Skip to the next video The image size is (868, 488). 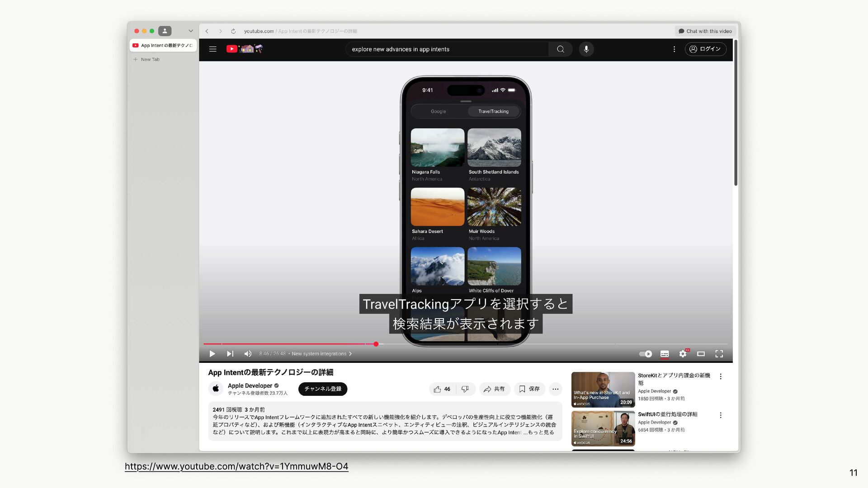(230, 354)
